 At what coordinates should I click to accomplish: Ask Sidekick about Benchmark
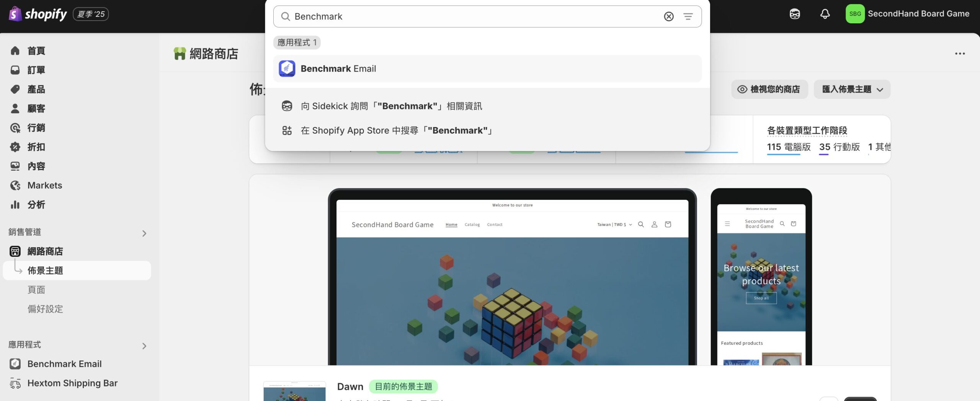(487, 106)
